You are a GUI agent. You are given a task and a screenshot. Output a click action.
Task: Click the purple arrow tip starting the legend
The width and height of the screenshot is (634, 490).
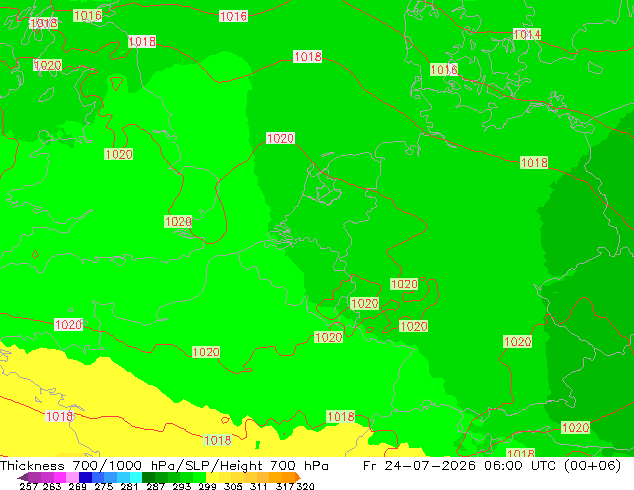pos(22,477)
